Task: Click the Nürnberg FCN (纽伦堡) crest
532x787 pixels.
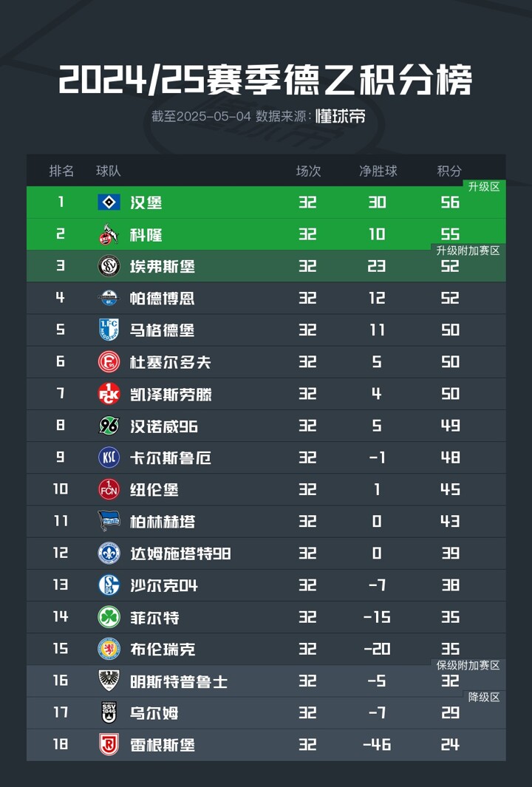Action: (x=109, y=489)
